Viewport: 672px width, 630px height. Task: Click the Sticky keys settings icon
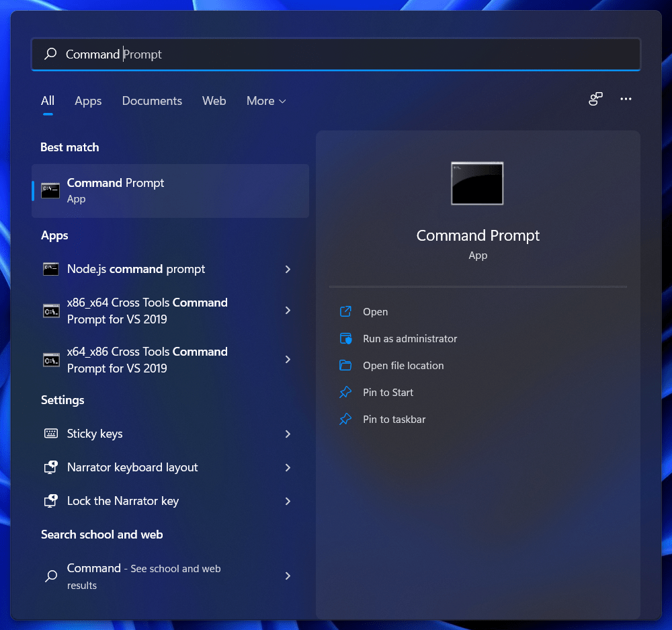click(x=50, y=434)
